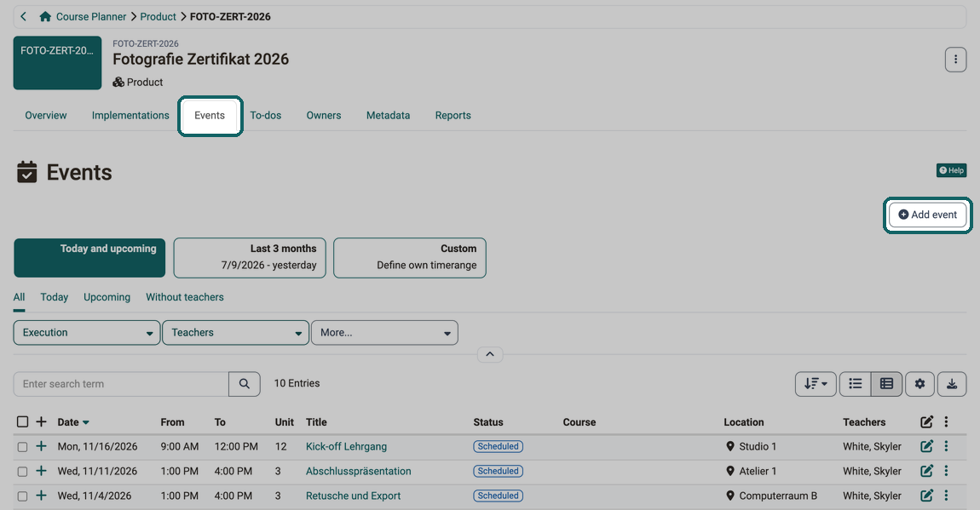Select the edit icon in the table header
Viewport: 980px width, 510px height.
point(926,422)
